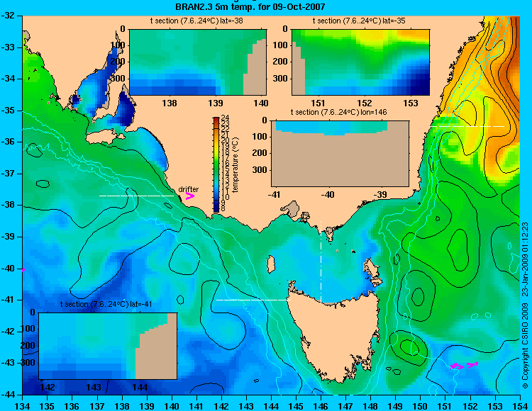Click depth label "200" of the lon=146 inset
This screenshot has height=411, width=532.
[260, 153]
